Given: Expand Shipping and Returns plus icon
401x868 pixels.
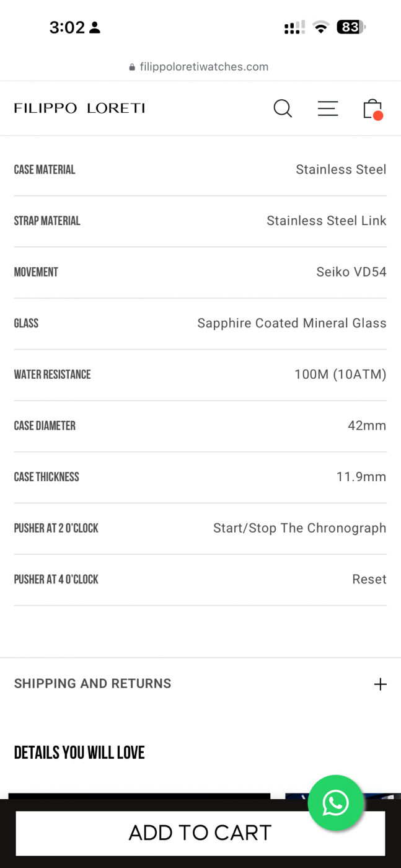Looking at the screenshot, I should [x=380, y=684].
